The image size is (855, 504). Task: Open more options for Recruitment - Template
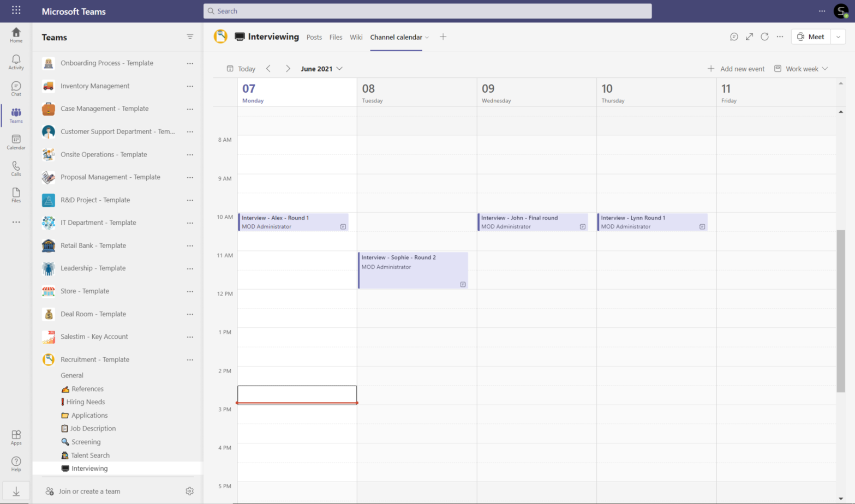[190, 359]
